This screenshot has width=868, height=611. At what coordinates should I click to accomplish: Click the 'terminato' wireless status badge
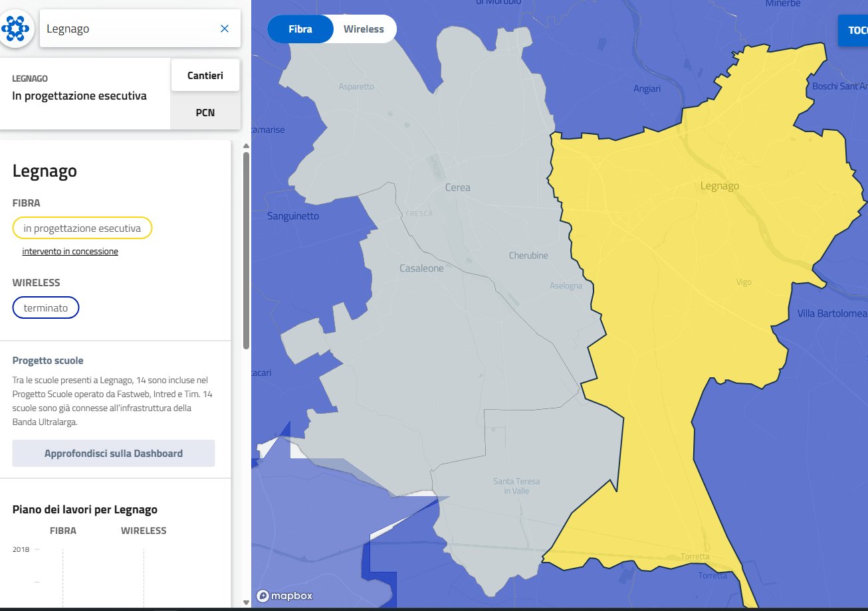click(46, 308)
